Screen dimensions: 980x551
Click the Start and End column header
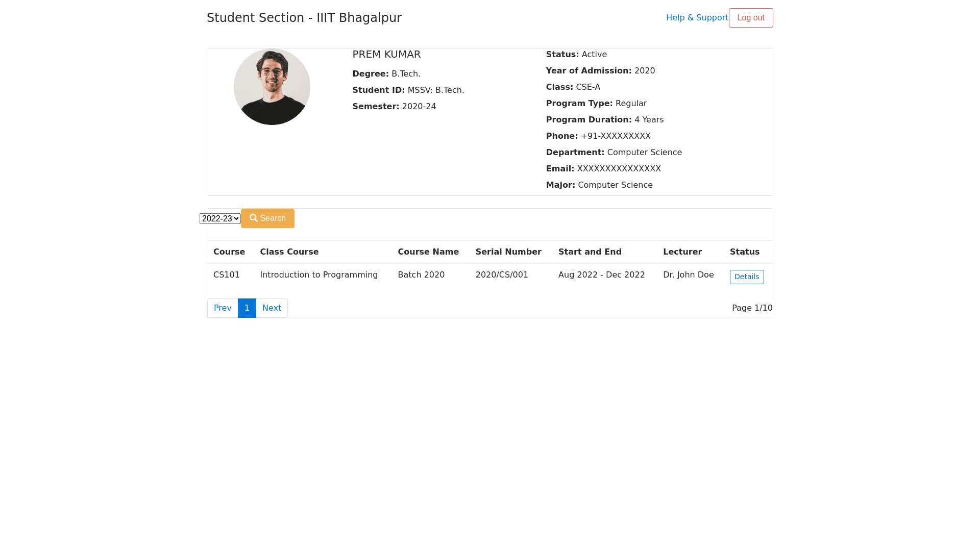coord(590,252)
